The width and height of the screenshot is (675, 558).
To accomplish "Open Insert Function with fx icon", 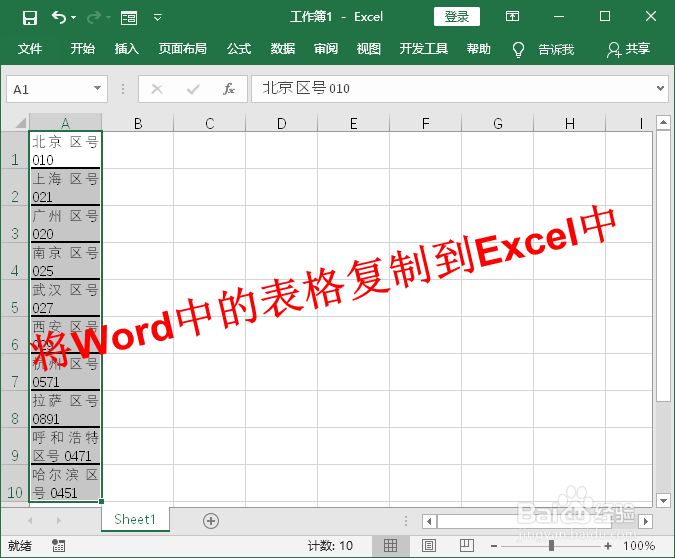I will pyautogui.click(x=229, y=89).
